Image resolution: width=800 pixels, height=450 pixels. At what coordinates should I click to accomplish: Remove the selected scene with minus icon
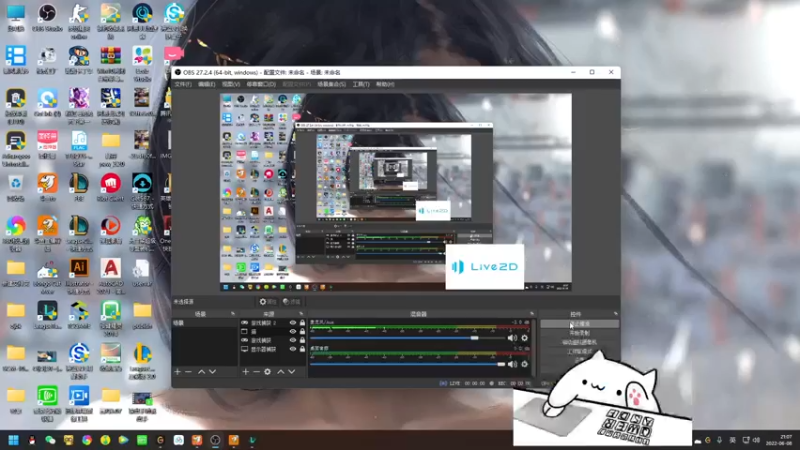point(188,371)
